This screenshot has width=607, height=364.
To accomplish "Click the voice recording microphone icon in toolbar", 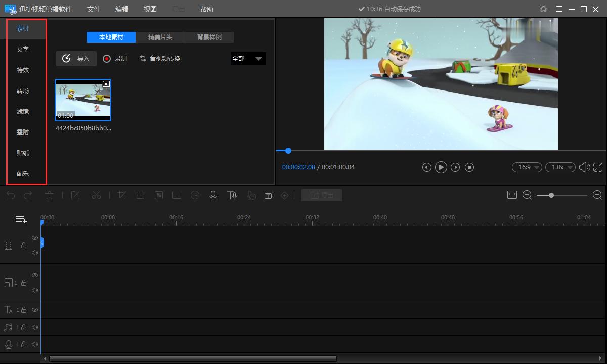I will coord(213,195).
